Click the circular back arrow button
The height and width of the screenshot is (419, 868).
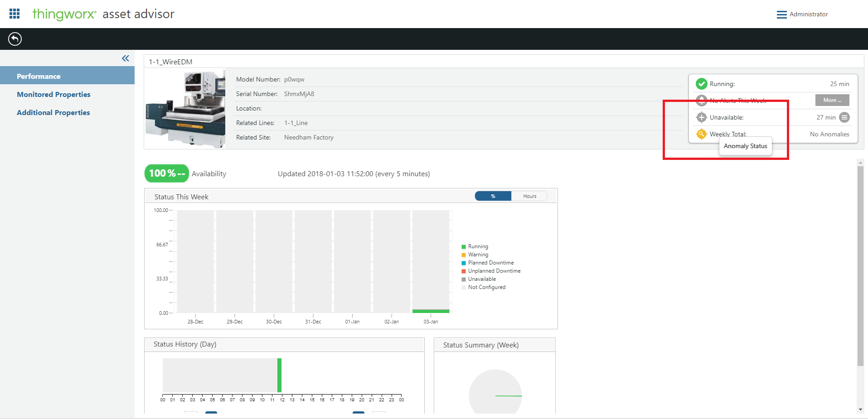coord(15,39)
